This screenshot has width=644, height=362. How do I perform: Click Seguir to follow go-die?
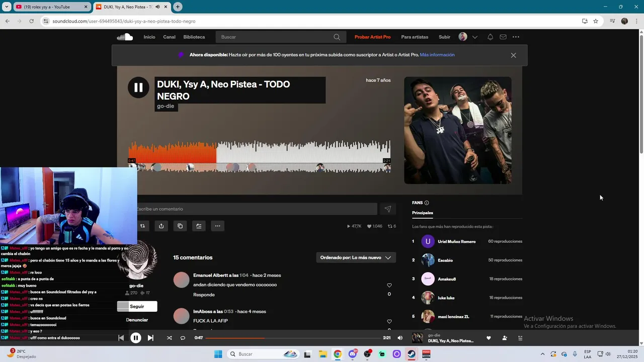pos(137,306)
